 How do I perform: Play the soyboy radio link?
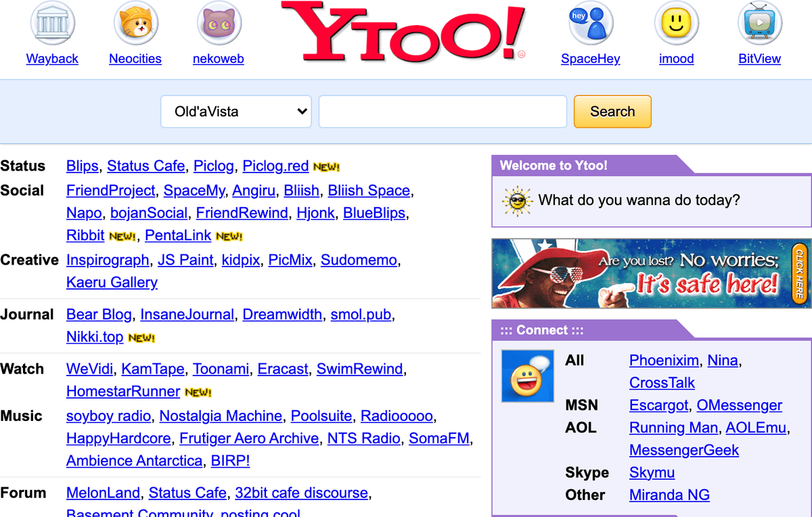click(x=108, y=416)
